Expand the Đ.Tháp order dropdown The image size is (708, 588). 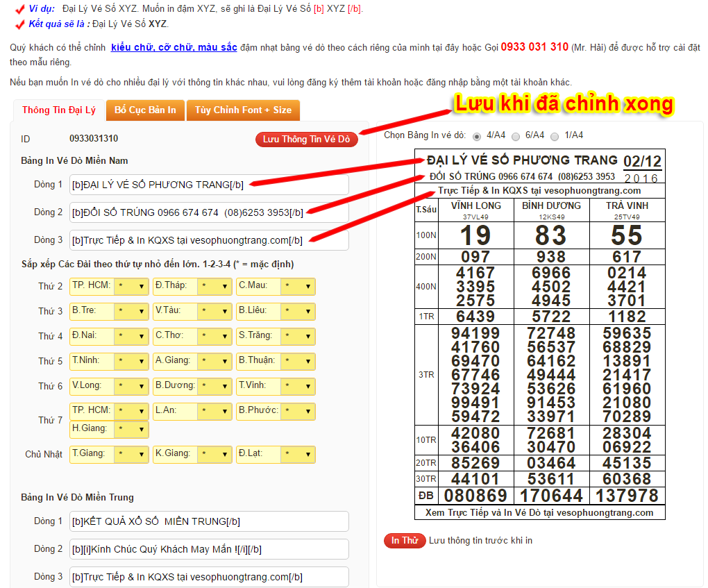[x=214, y=287]
